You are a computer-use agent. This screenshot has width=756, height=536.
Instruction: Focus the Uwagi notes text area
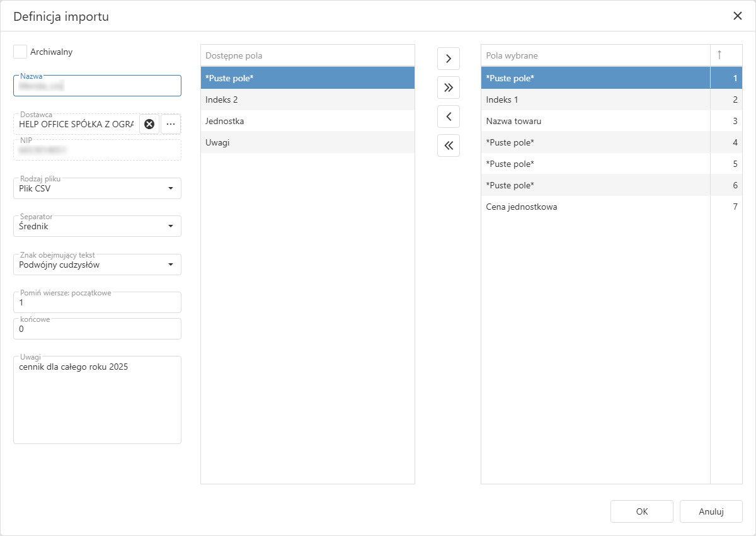pos(97,403)
